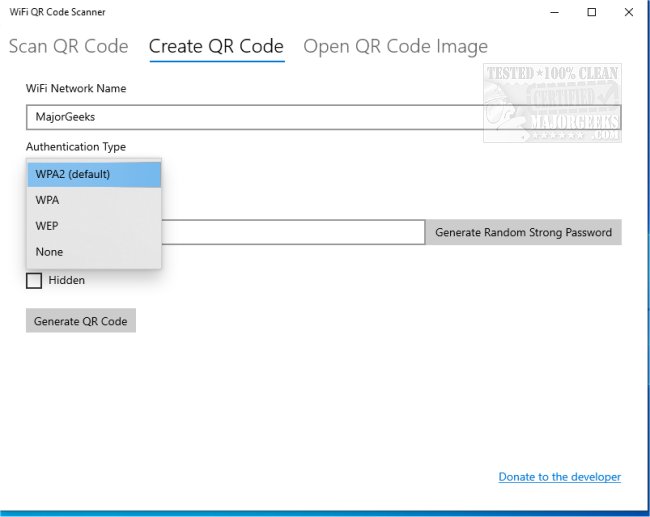Image resolution: width=650 pixels, height=517 pixels.
Task: Click the WiFi Network Name label
Action: tap(76, 89)
